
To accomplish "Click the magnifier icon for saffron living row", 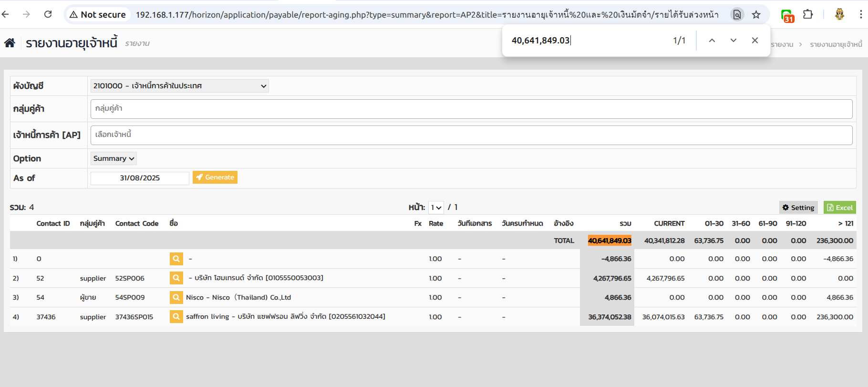I will (176, 316).
